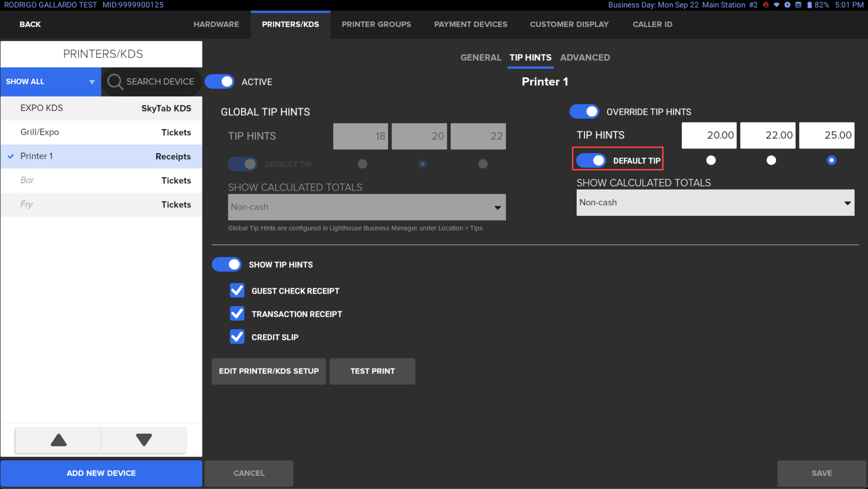This screenshot has height=489, width=868.
Task: Click the search magnifier icon
Action: tap(115, 82)
